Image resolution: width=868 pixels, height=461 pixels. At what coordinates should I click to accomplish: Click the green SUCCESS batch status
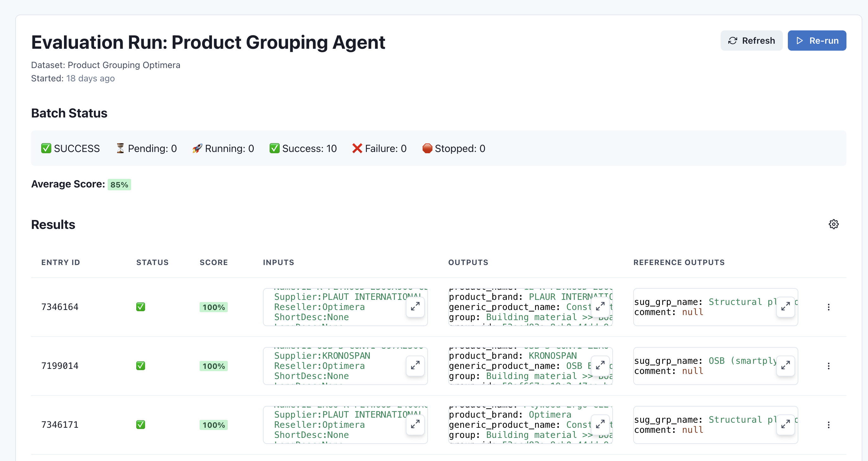70,148
